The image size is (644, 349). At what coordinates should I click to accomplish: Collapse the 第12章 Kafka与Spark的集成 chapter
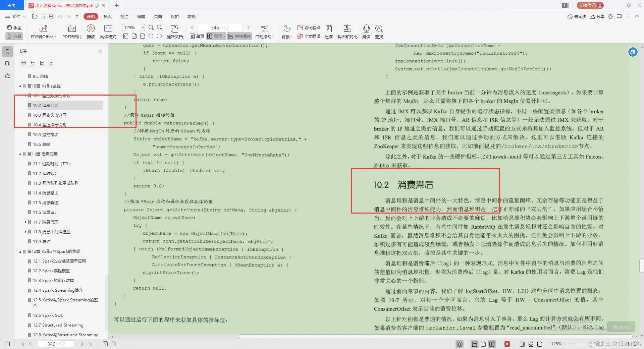20,251
